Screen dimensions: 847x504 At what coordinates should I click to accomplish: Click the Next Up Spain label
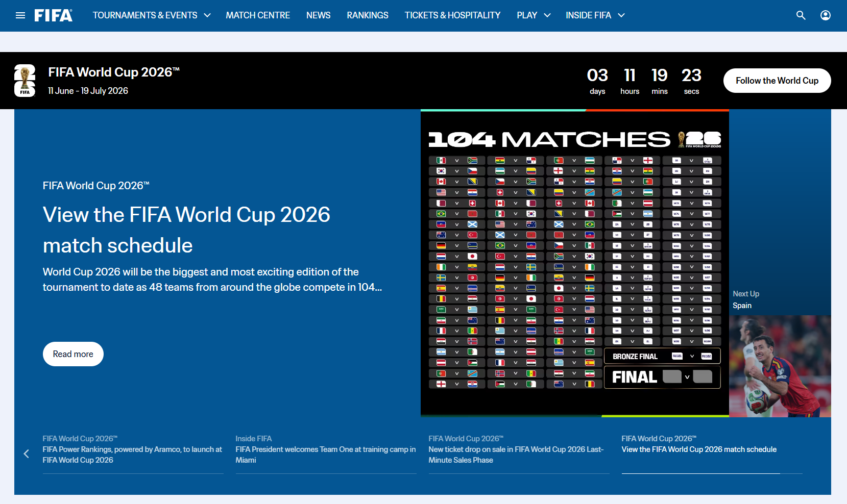[746, 299]
